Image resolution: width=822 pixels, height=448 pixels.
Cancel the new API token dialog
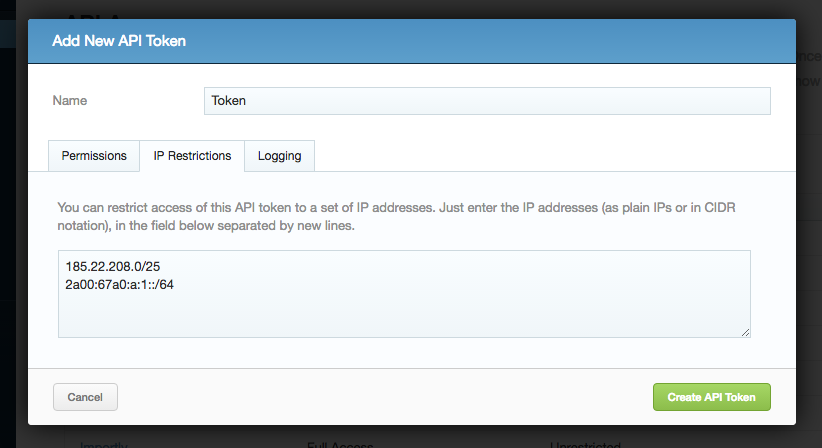point(85,397)
